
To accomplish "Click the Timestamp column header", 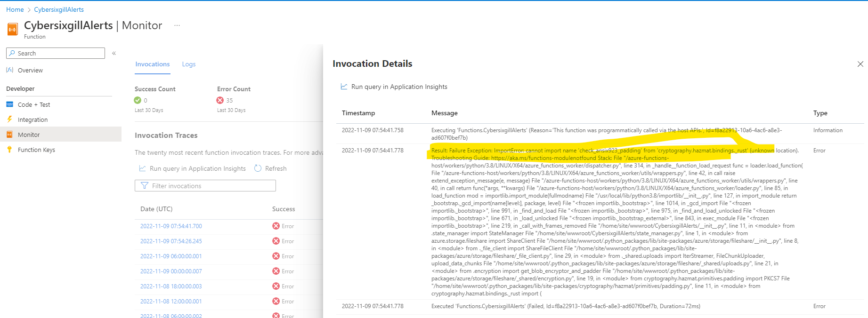I will (x=358, y=113).
